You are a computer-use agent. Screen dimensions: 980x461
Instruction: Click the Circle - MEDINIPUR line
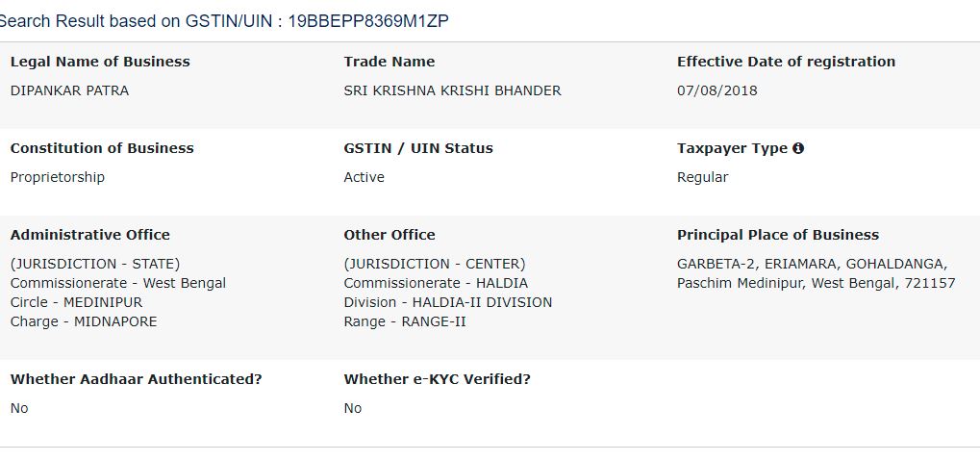(x=76, y=302)
